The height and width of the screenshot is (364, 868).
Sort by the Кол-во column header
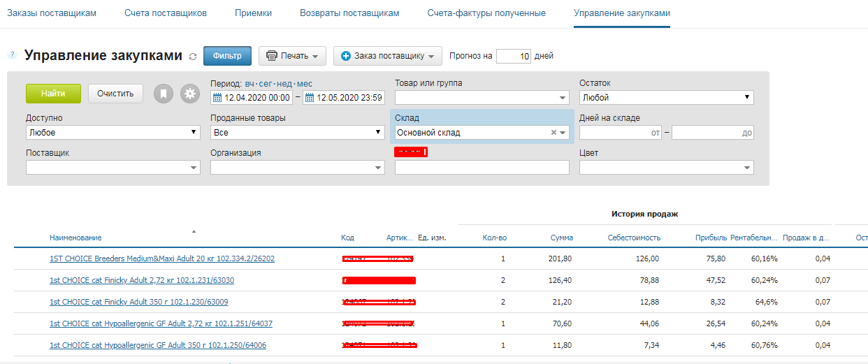[x=495, y=238]
